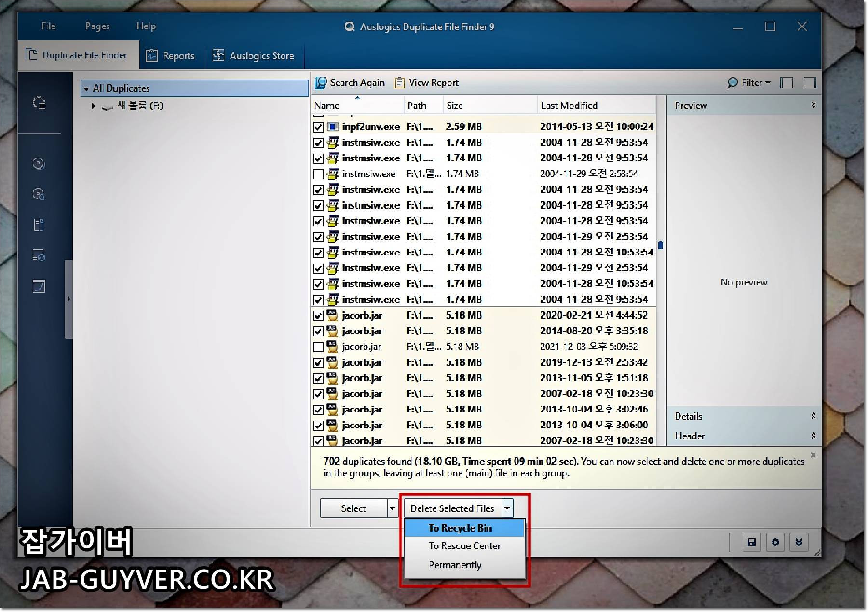Click the save floppy disk icon
This screenshot has height=612, width=868.
coord(751,543)
